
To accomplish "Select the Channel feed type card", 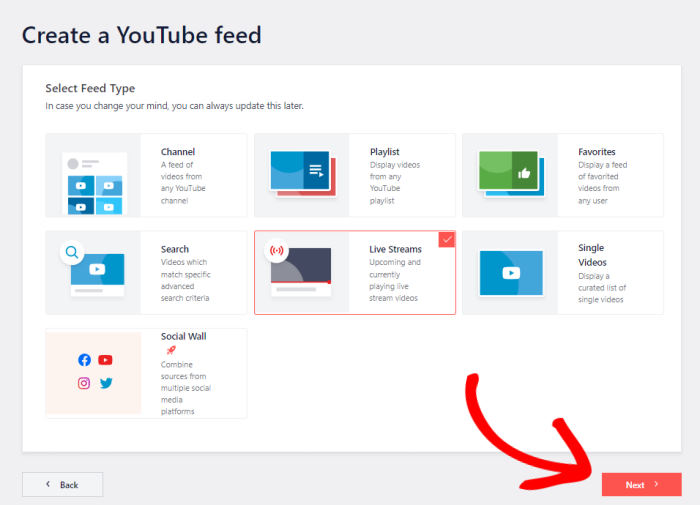I will (146, 175).
